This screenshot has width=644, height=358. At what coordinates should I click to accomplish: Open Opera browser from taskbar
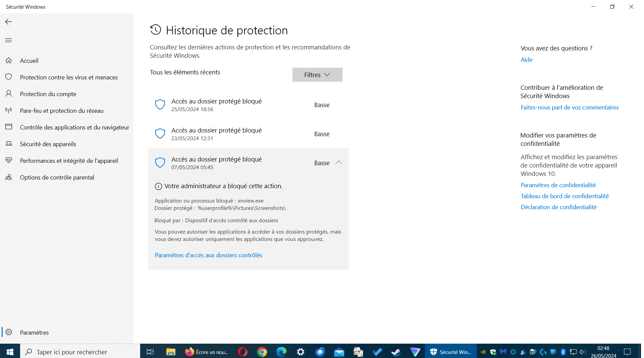(243, 352)
